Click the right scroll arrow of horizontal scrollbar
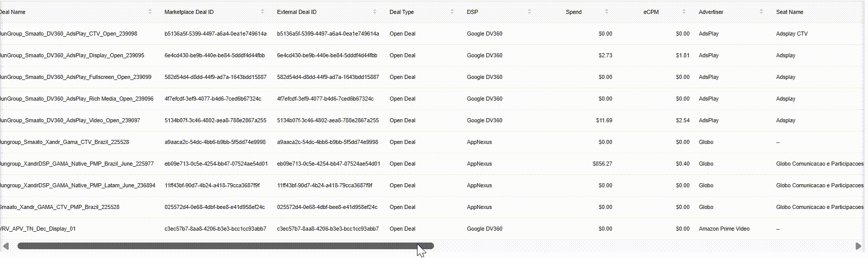The image size is (868, 258). (858, 246)
